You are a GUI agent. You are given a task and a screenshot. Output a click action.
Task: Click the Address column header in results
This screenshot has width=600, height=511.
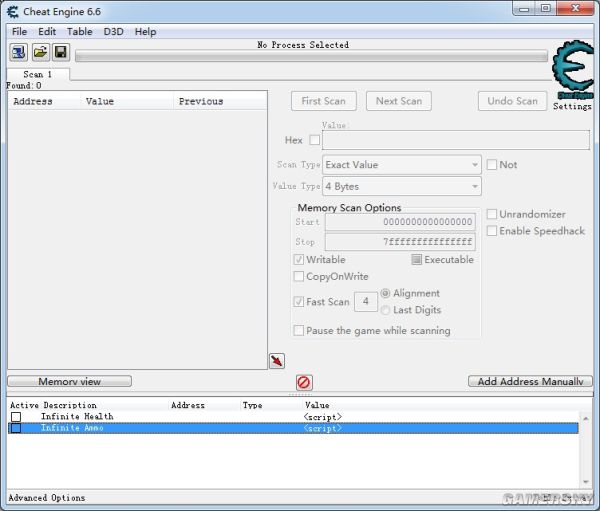click(x=44, y=101)
